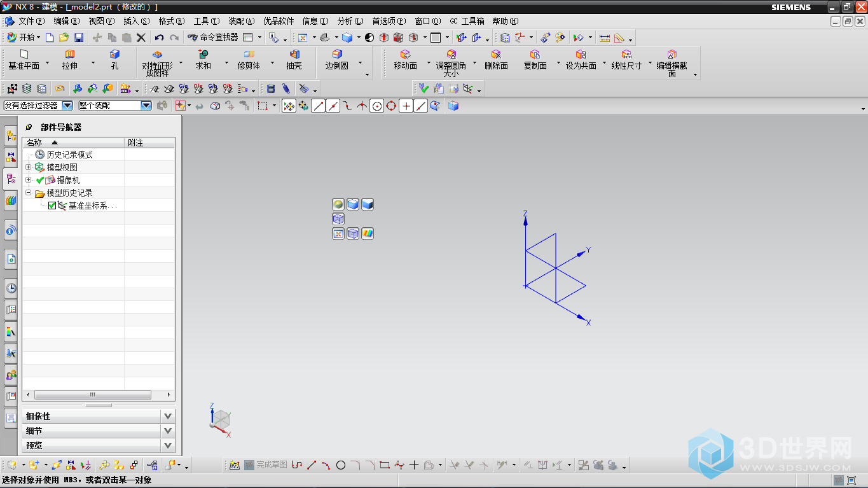Select the 拉伸 extrude tool
This screenshot has width=868, height=488.
[x=70, y=60]
